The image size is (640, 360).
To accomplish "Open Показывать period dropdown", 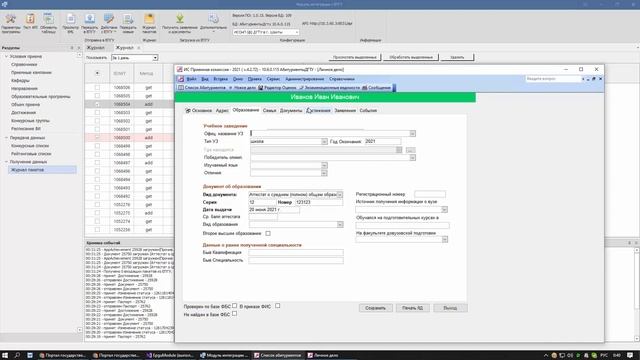I will (x=155, y=58).
